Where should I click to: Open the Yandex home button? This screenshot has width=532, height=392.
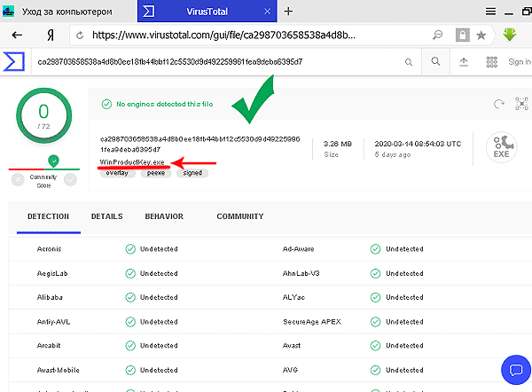pos(51,35)
